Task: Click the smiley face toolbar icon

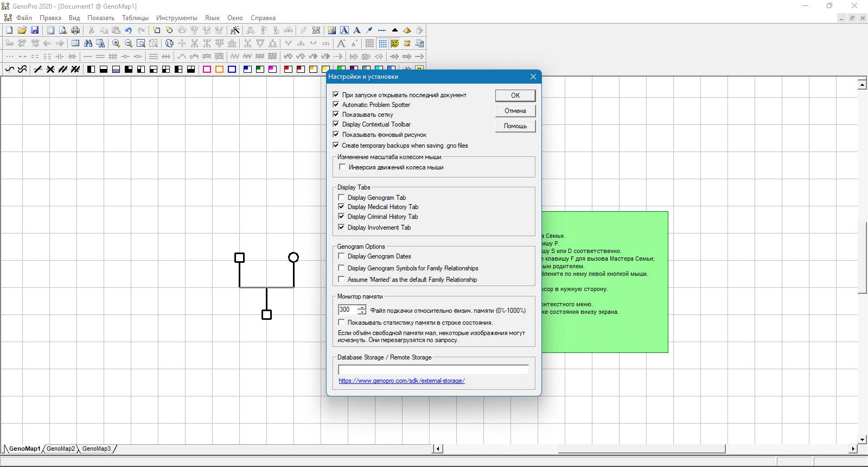Action: 395,43
